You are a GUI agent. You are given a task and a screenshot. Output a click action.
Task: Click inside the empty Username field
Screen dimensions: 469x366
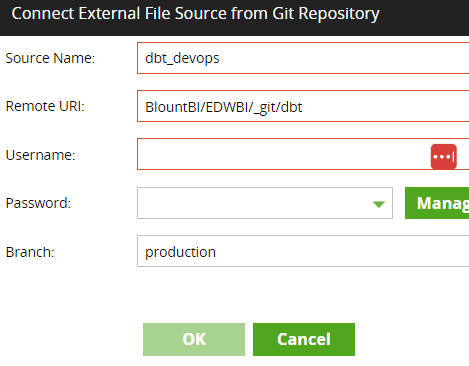(283, 154)
